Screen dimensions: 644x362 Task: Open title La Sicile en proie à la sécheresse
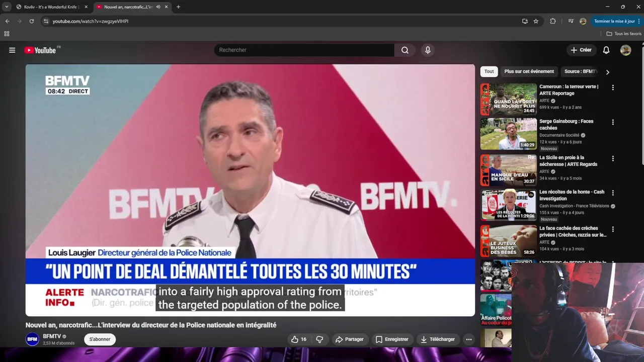[x=568, y=161]
